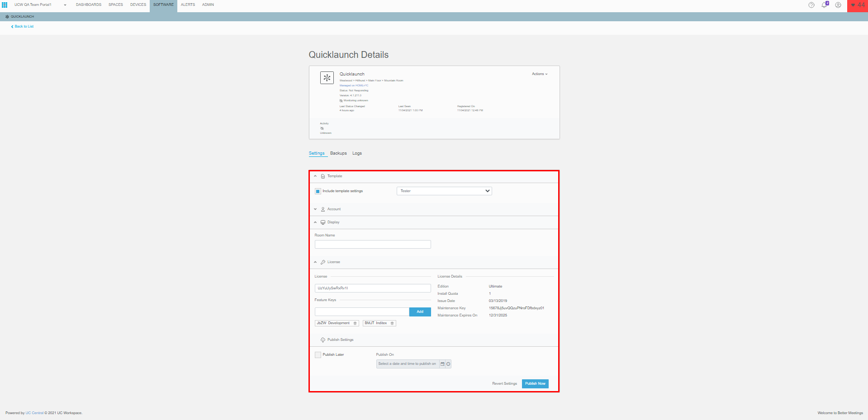Viewport: 868px width, 420px height.
Task: Collapse the Display section chevron
Action: coord(315,222)
